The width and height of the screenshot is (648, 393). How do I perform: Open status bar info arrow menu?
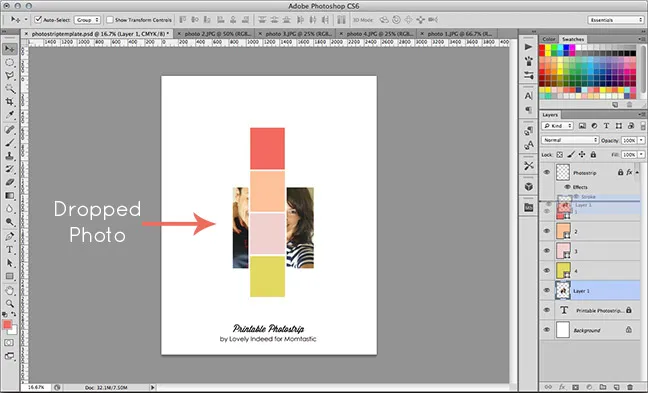[x=152, y=387]
